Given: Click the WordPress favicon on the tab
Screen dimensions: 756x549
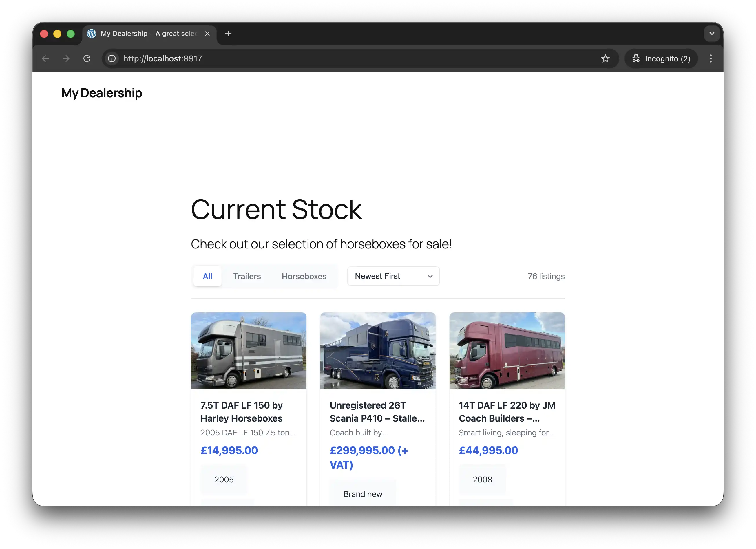Looking at the screenshot, I should (x=92, y=33).
